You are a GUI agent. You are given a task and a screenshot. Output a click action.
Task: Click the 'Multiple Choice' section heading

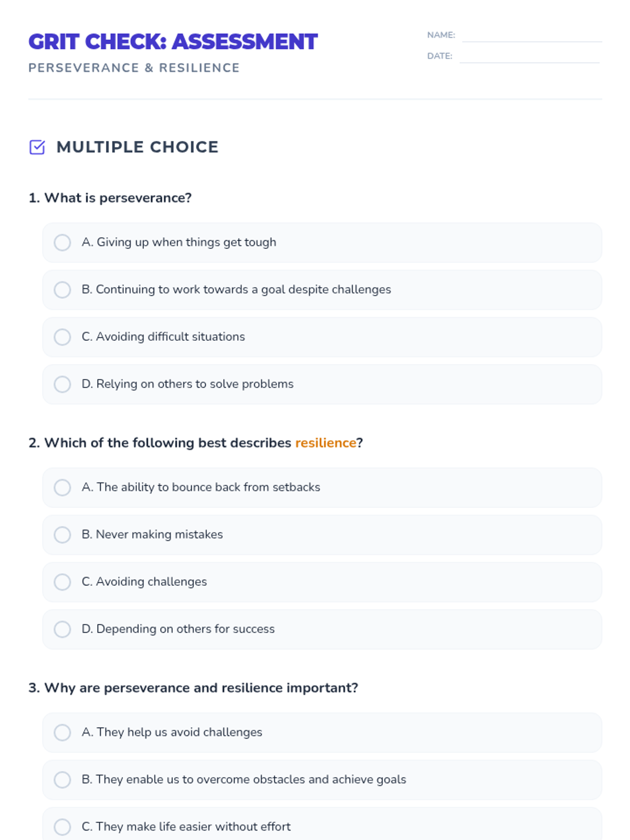tap(138, 148)
